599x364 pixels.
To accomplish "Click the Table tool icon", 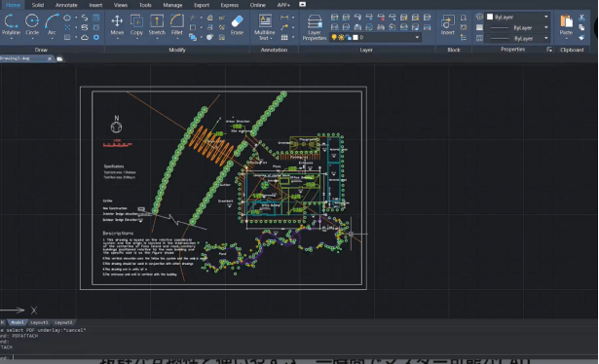I will tap(284, 37).
